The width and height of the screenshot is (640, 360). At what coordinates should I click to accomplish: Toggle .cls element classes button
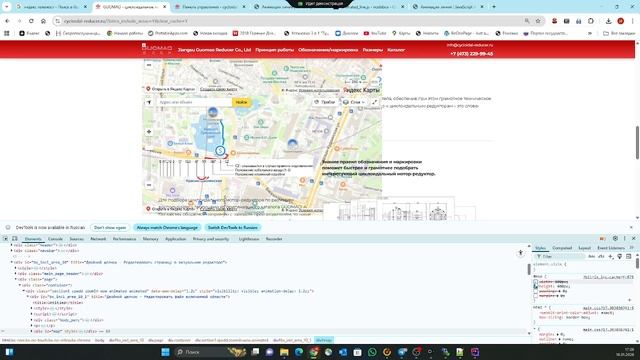(x=601, y=256)
